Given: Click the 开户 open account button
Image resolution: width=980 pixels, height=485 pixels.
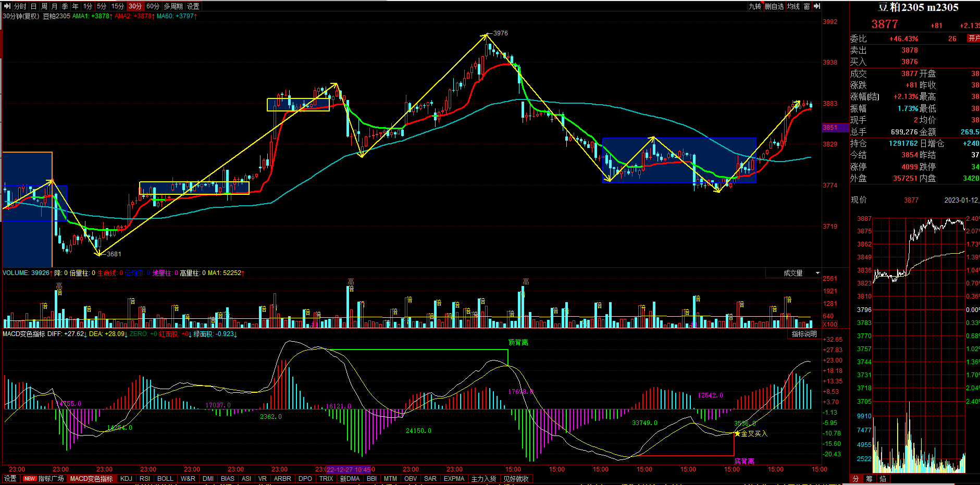Looking at the screenshot, I should pyautogui.click(x=973, y=39).
